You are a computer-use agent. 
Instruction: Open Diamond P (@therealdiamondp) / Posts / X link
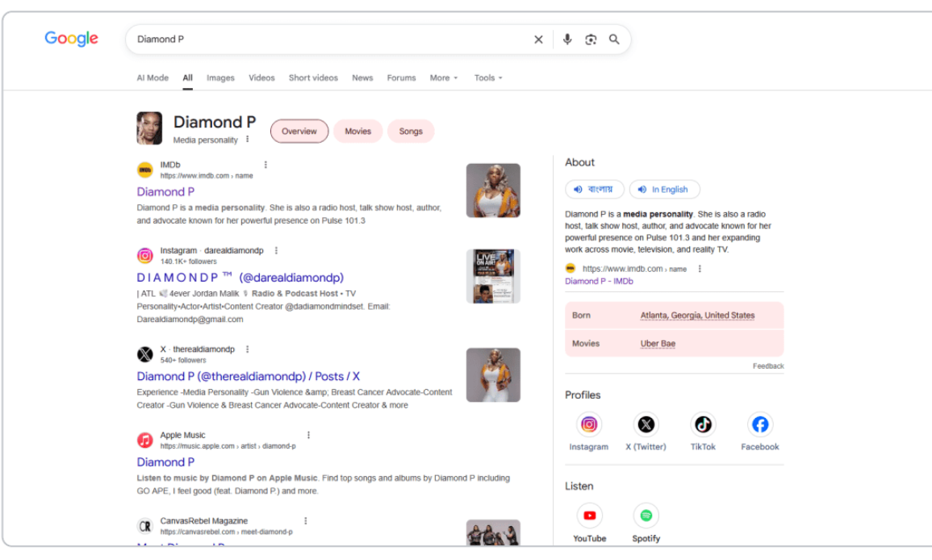coord(249,376)
